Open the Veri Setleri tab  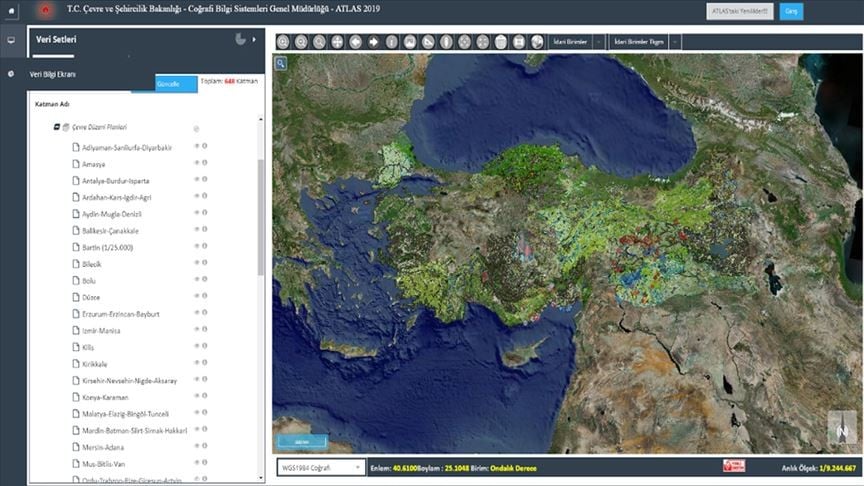point(56,39)
